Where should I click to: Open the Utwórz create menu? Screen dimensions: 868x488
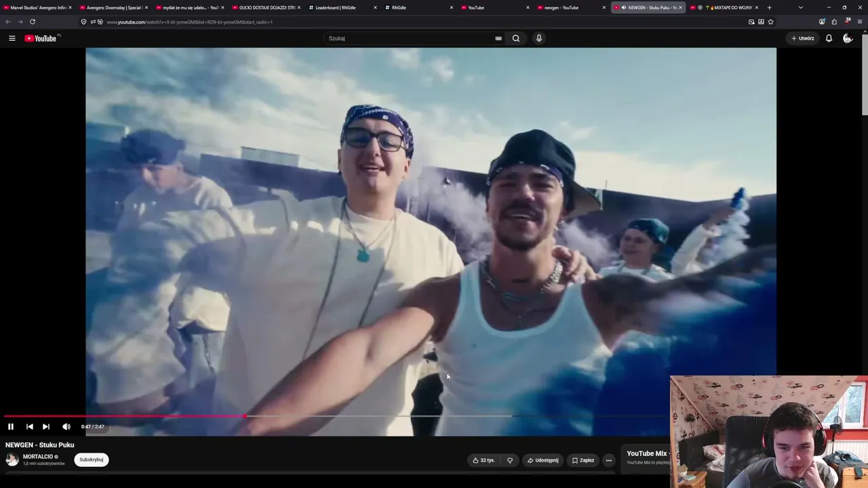[802, 38]
